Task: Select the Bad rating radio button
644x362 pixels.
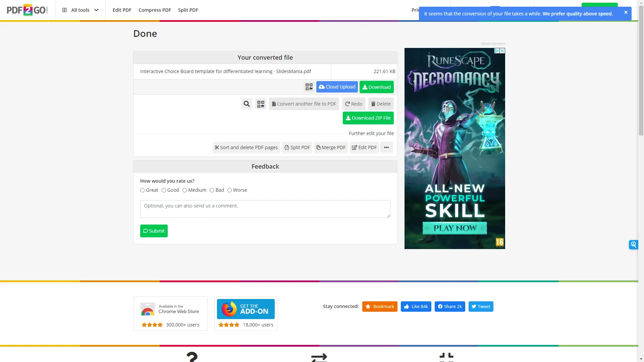Action: (212, 190)
